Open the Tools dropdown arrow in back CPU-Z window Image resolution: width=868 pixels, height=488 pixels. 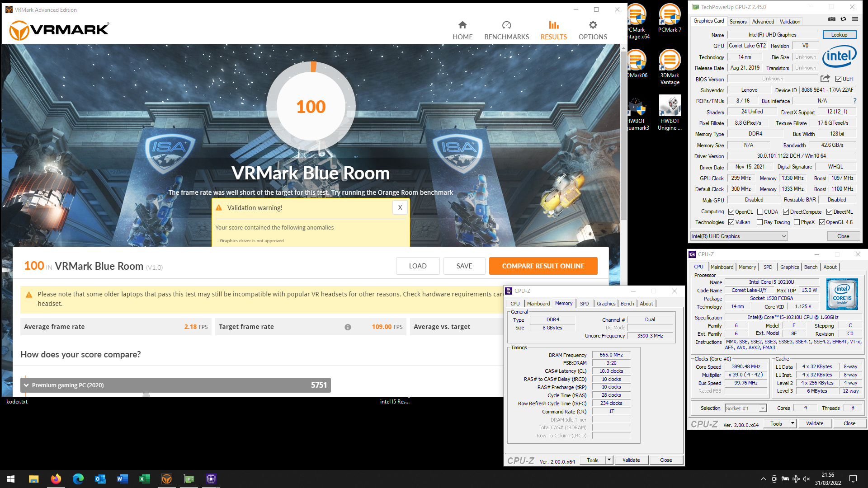pos(792,423)
